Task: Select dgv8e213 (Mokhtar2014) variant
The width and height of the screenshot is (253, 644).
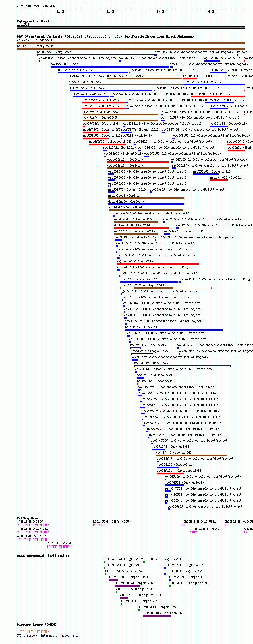Action: point(142,228)
